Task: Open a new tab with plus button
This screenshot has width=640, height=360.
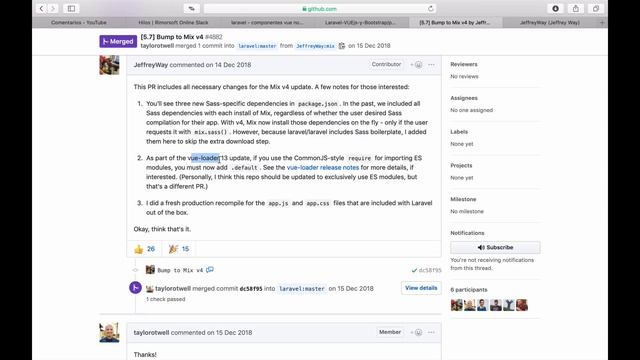Action: 602,22
